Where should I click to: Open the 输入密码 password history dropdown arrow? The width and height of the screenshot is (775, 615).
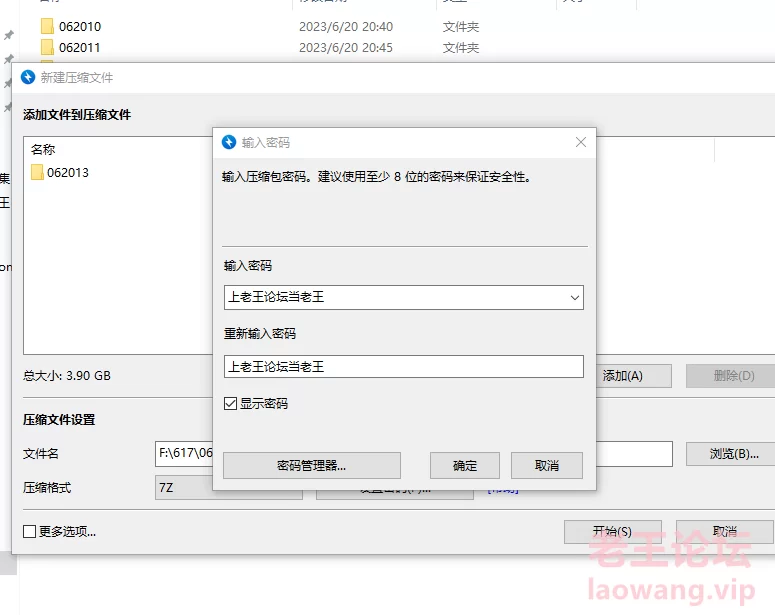coord(574,298)
